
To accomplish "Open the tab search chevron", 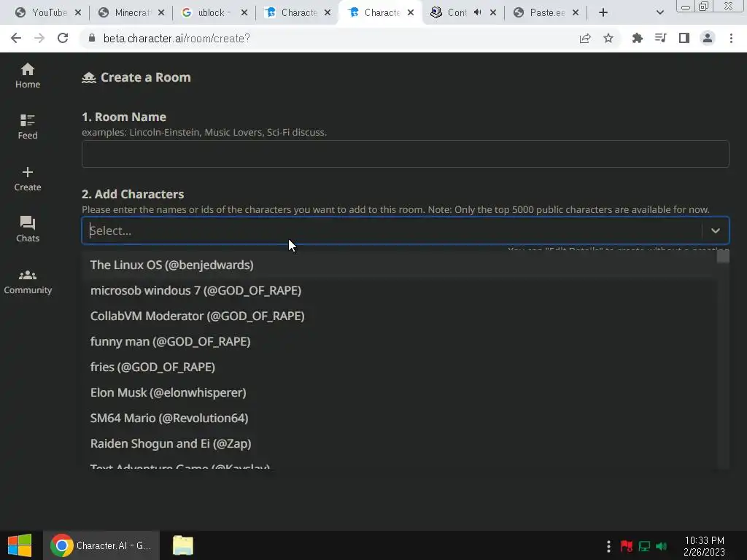I will (x=659, y=13).
